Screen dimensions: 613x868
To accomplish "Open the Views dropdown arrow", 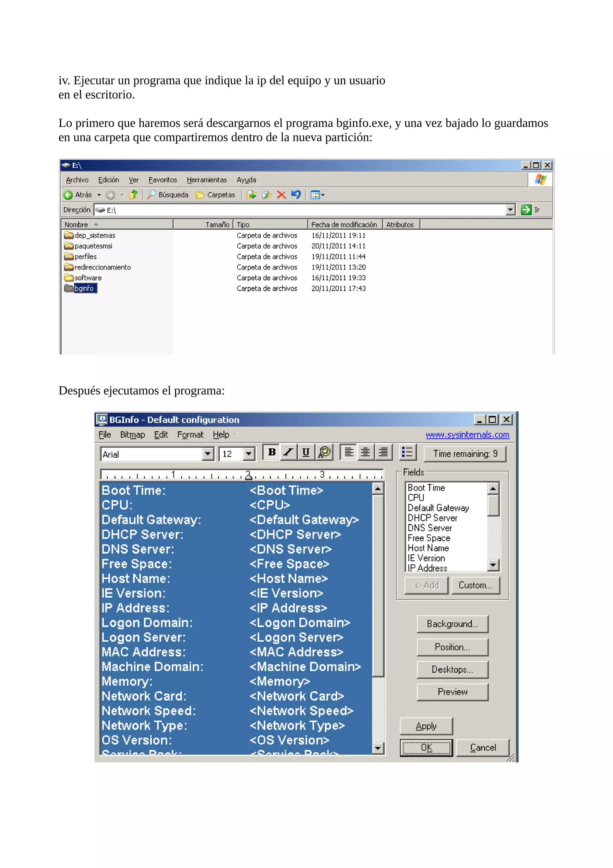I will coord(323,195).
